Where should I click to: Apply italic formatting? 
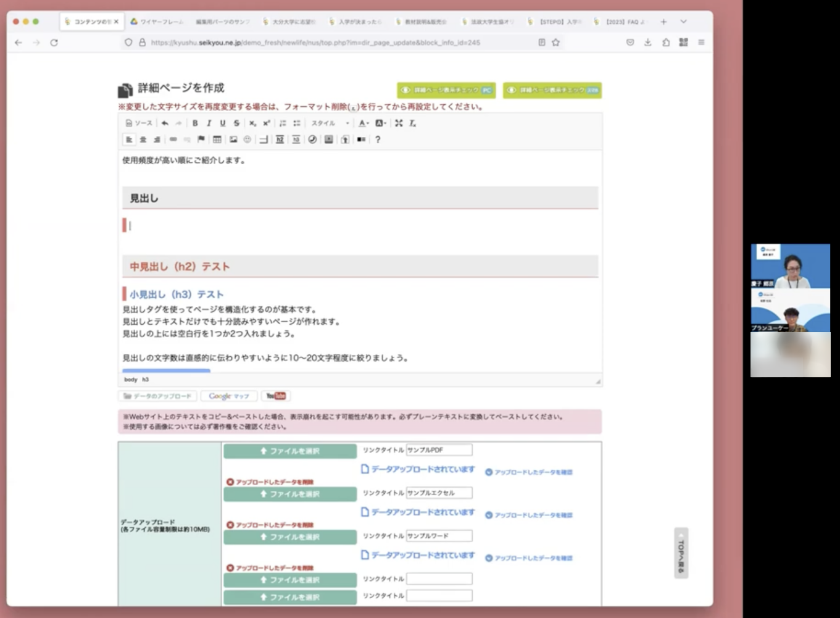[x=209, y=123]
